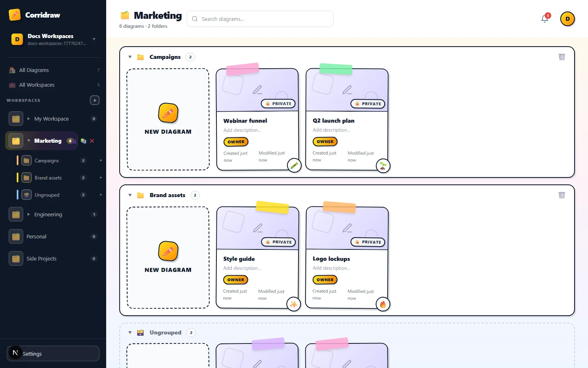Edit description of Style guide
This screenshot has width=588, height=368.
[x=242, y=268]
